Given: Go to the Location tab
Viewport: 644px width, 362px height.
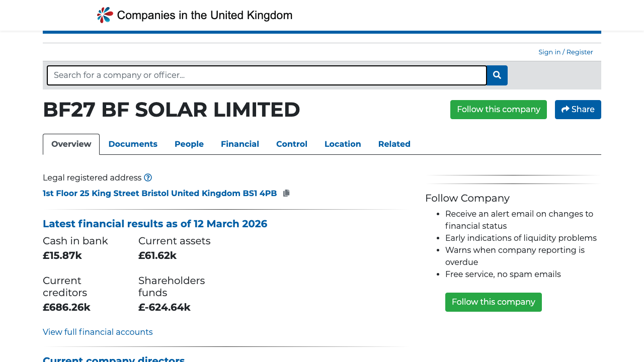Looking at the screenshot, I should tap(343, 144).
